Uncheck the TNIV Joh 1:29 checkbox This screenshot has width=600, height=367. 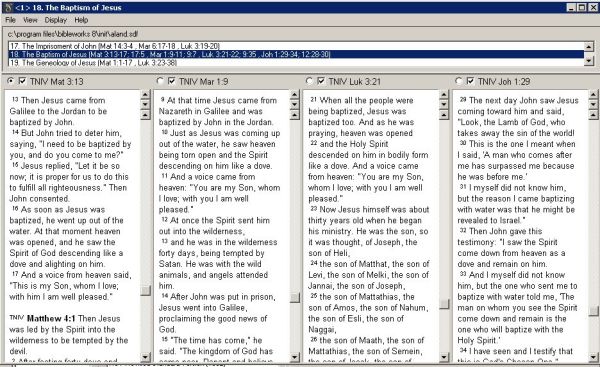470,81
